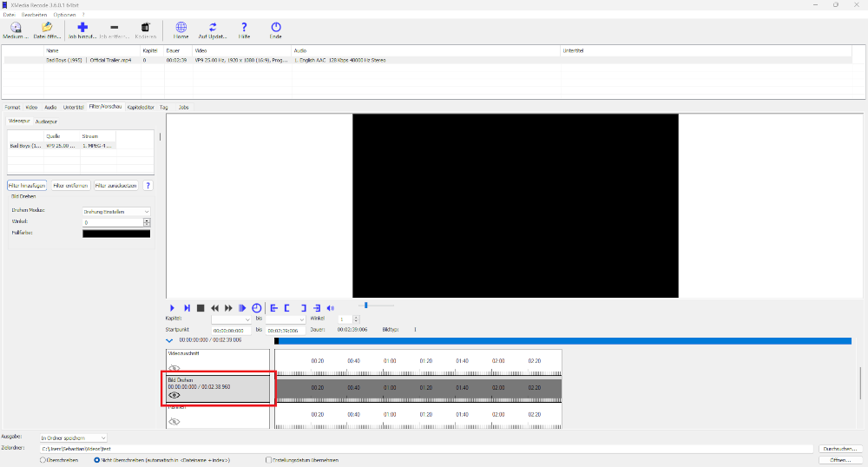
Task: Click the Filter hinzufügen button
Action: (27, 186)
